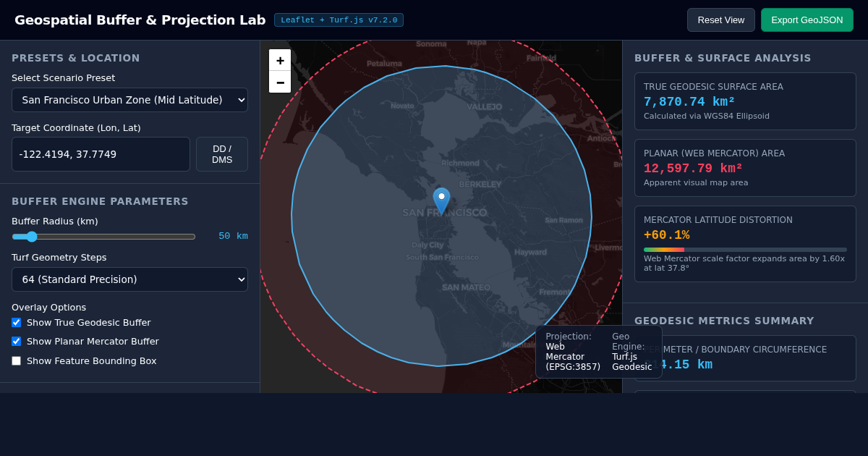Select the 7,870.74 km² geodesic area value
Viewport: 868px width, 456px height.
tap(689, 102)
